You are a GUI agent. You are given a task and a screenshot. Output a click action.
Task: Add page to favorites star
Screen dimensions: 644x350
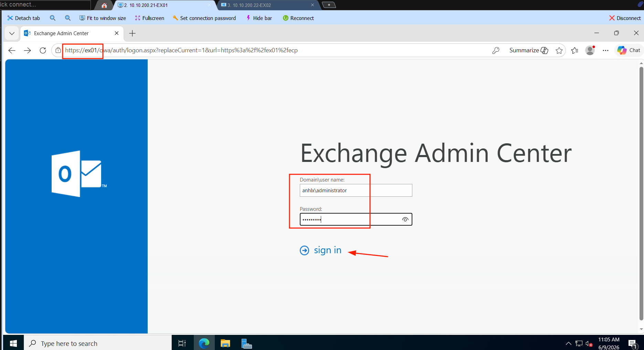pyautogui.click(x=559, y=50)
